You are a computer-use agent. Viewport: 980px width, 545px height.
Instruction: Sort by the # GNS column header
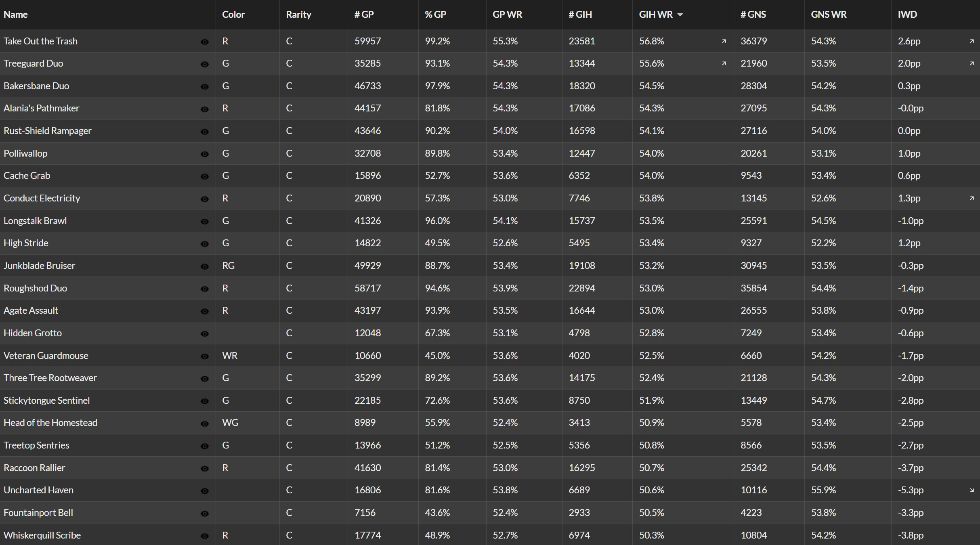753,15
